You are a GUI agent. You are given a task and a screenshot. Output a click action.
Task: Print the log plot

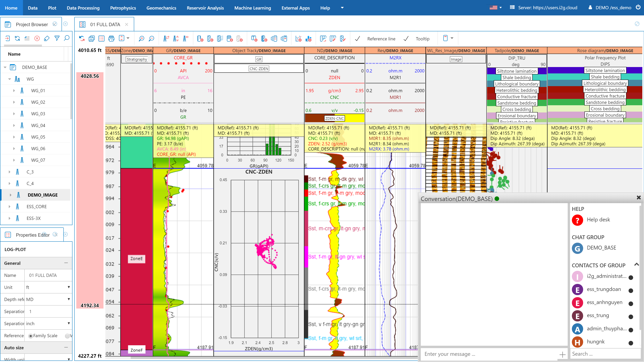(112, 39)
